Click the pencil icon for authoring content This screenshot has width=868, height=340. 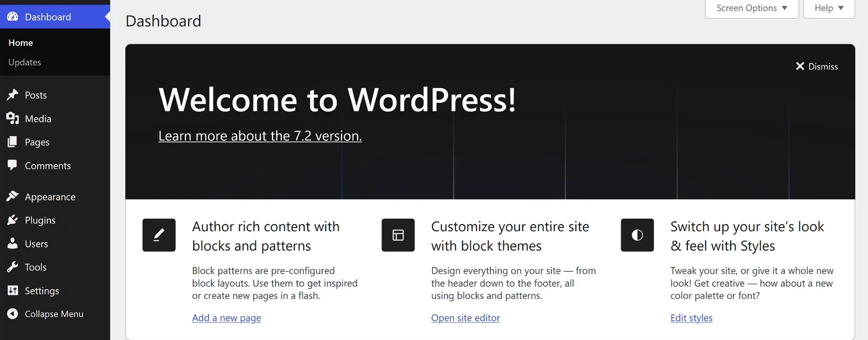[x=159, y=235]
